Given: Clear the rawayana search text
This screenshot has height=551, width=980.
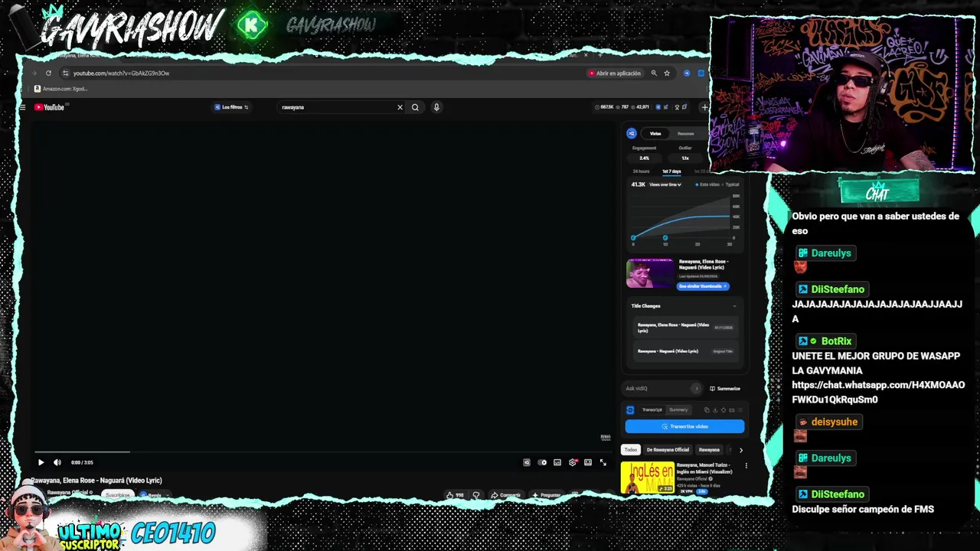Looking at the screenshot, I should point(400,107).
